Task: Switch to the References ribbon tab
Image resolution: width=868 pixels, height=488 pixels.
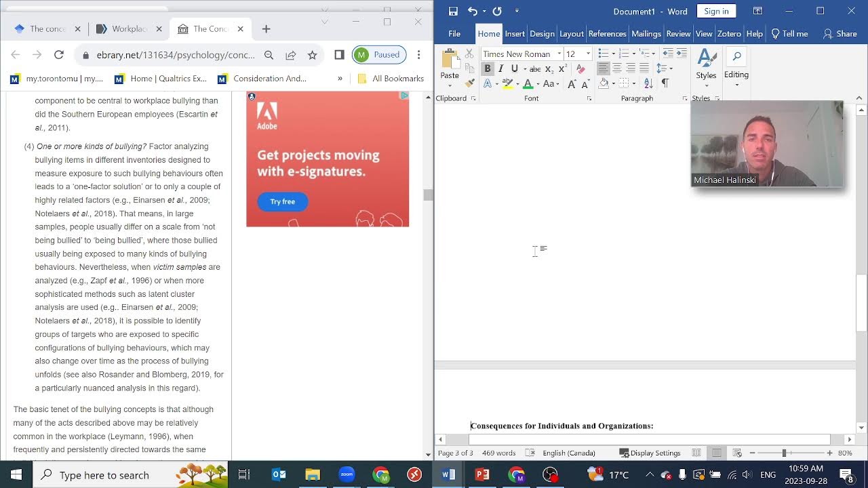Action: click(607, 34)
